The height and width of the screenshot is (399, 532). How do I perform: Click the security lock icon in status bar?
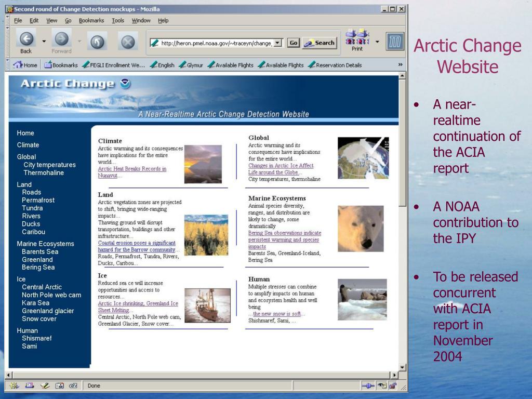pyautogui.click(x=393, y=385)
